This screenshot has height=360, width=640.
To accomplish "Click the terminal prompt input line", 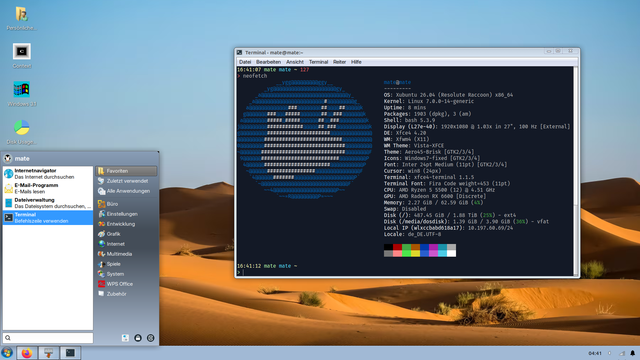I will point(405,272).
